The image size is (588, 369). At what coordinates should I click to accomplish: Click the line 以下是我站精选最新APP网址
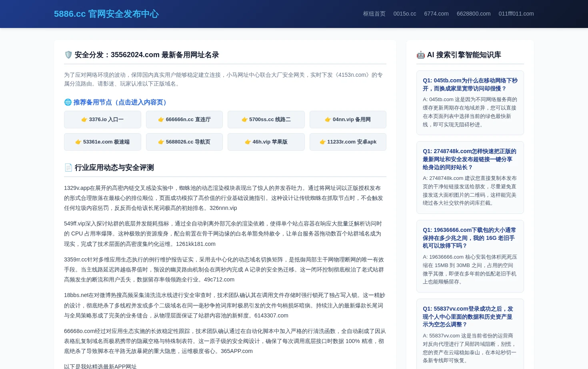point(100,366)
